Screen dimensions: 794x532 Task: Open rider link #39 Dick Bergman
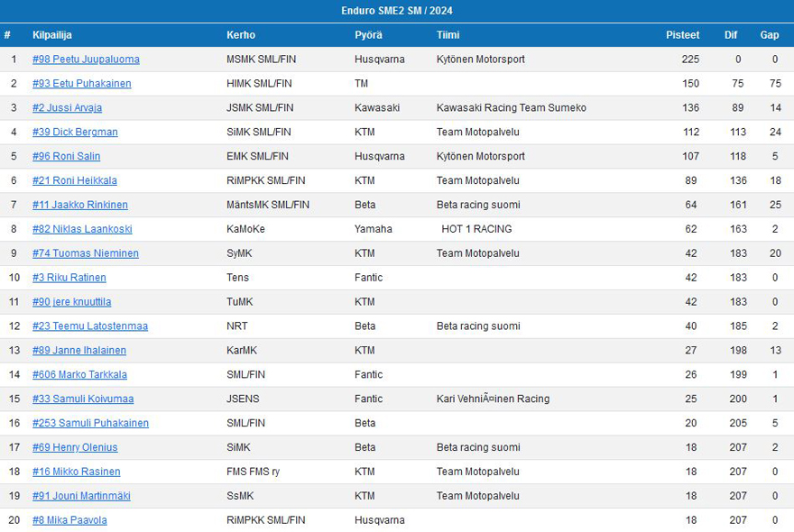[75, 133]
